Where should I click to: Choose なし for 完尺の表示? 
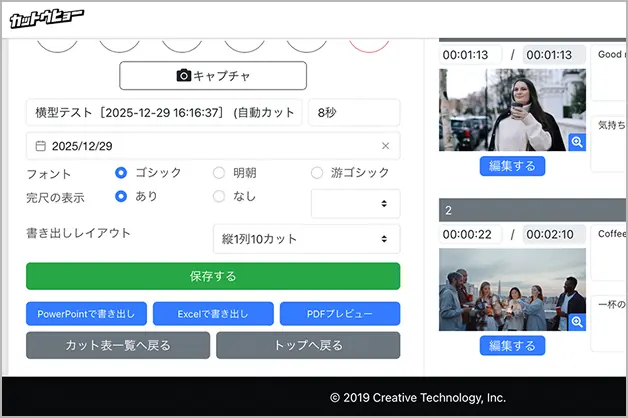(x=219, y=196)
